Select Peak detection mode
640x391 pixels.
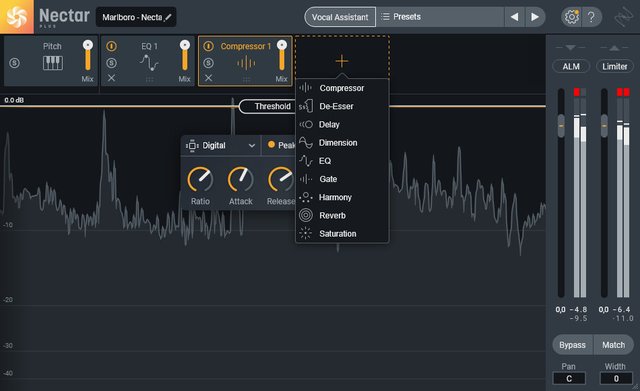[281, 145]
